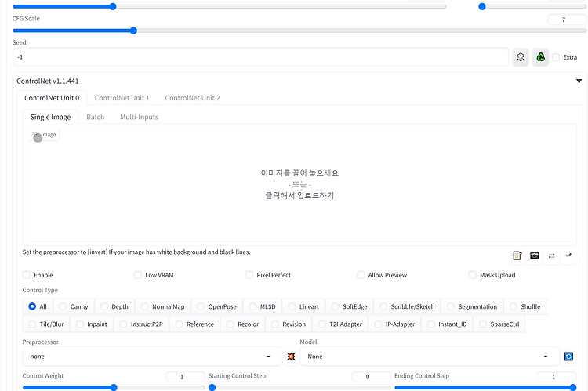Select the Instant_ID control type
This screenshot has height=391, width=588.
point(448,324)
